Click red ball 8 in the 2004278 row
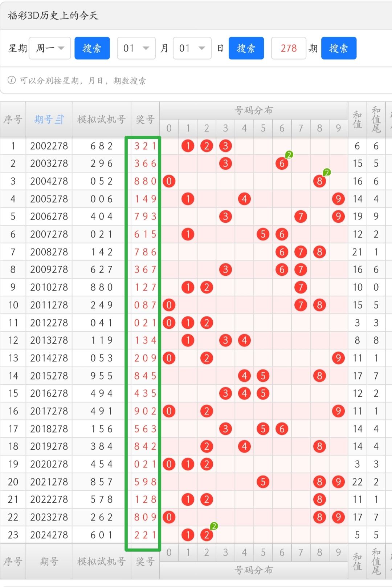The width and height of the screenshot is (392, 587). click(x=319, y=181)
